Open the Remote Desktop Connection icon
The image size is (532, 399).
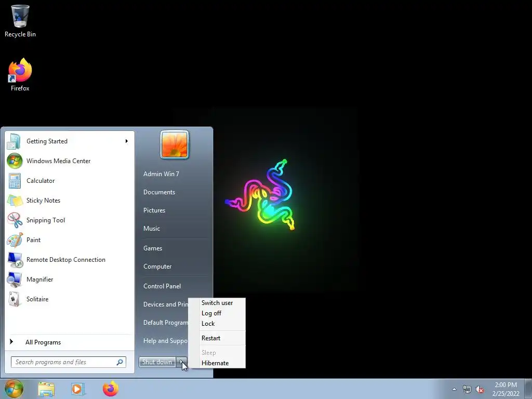pos(15,260)
